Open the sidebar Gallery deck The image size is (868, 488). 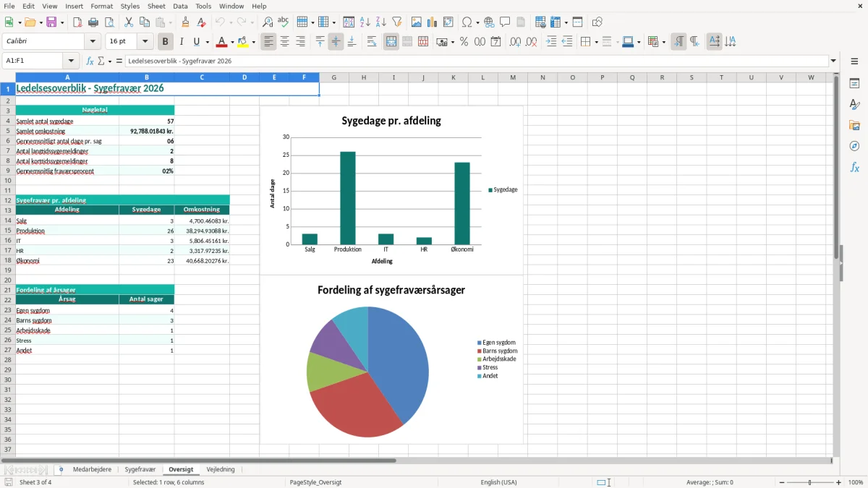[854, 126]
